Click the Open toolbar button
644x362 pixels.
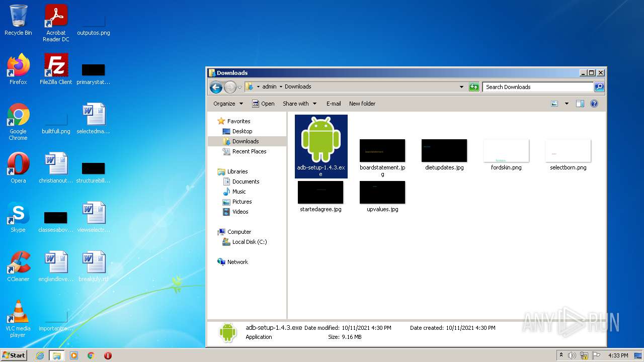coord(263,104)
